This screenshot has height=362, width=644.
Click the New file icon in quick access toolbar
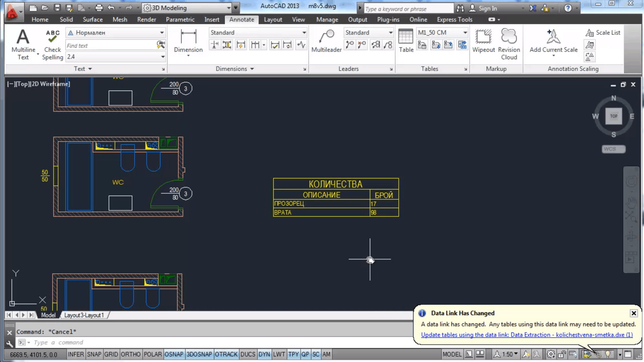(x=33, y=8)
